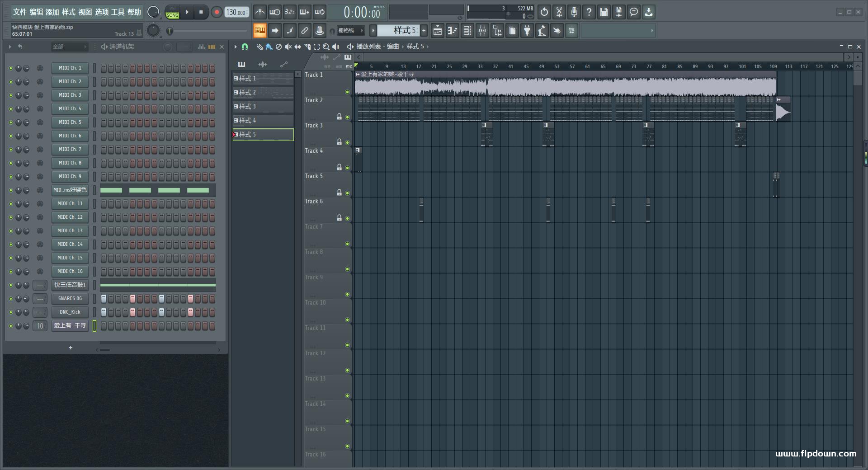Select the playlist zoom magnifier tool
The width and height of the screenshot is (868, 470).
326,47
